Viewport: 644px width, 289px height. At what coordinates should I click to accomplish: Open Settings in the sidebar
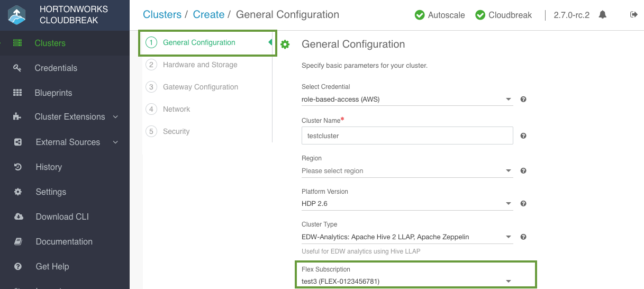(51, 192)
